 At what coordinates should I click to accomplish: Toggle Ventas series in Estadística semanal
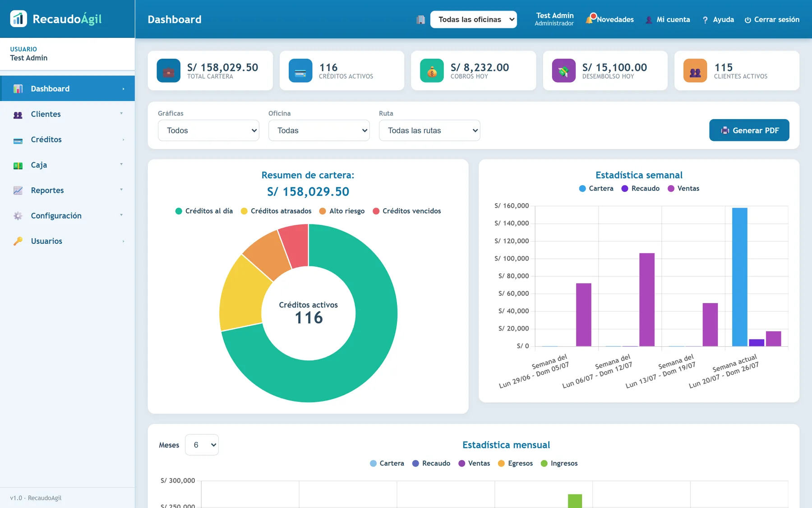[x=683, y=188]
